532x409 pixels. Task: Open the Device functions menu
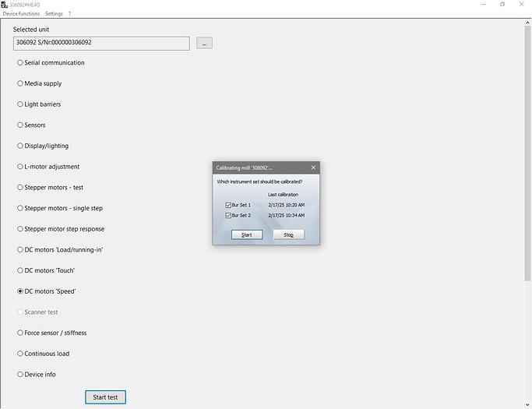pyautogui.click(x=21, y=14)
